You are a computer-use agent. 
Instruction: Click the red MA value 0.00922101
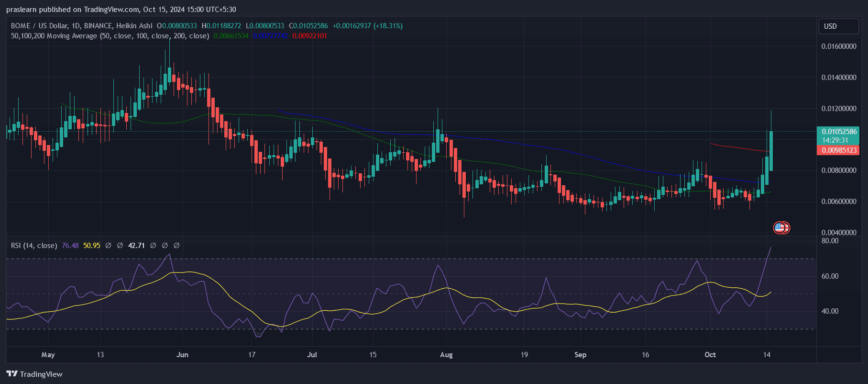310,36
